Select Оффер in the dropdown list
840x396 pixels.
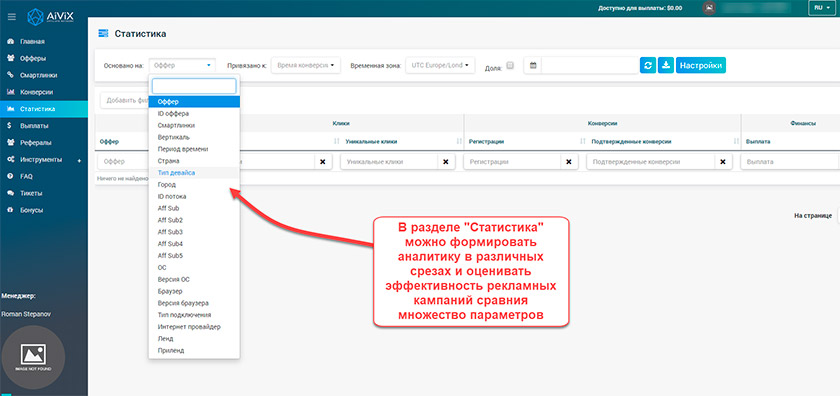194,102
